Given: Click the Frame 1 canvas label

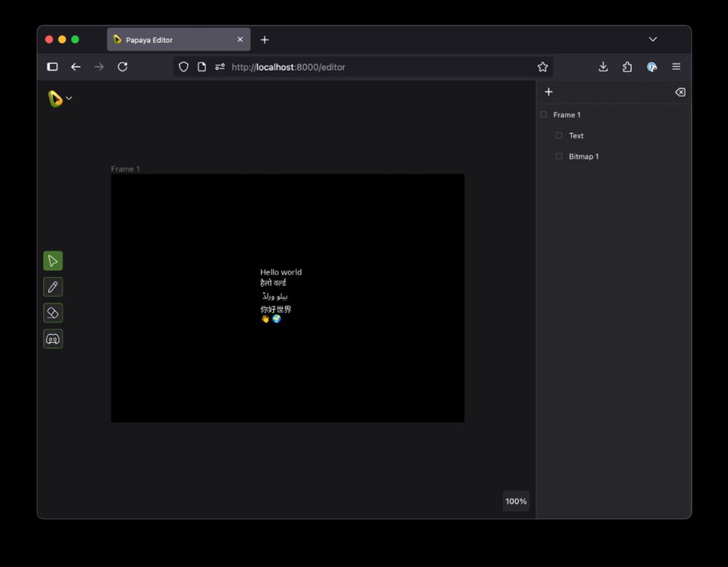Looking at the screenshot, I should [x=125, y=169].
